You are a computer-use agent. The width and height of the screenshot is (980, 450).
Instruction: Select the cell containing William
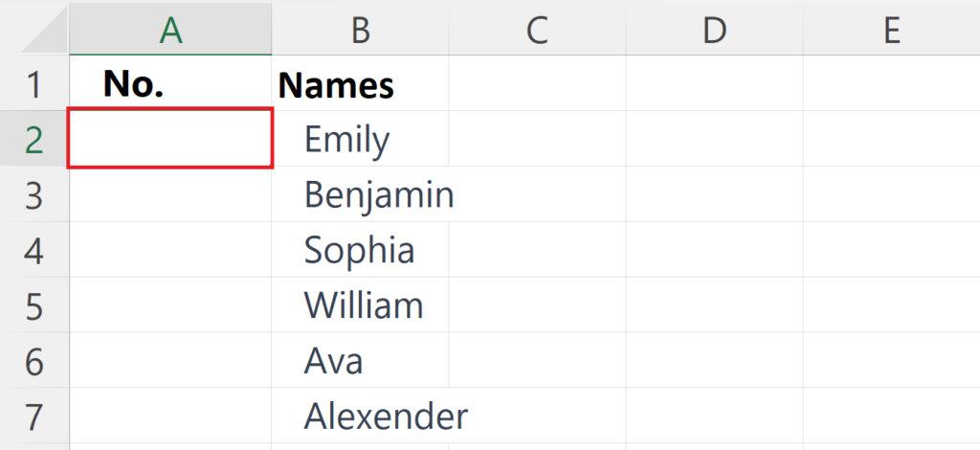360,305
